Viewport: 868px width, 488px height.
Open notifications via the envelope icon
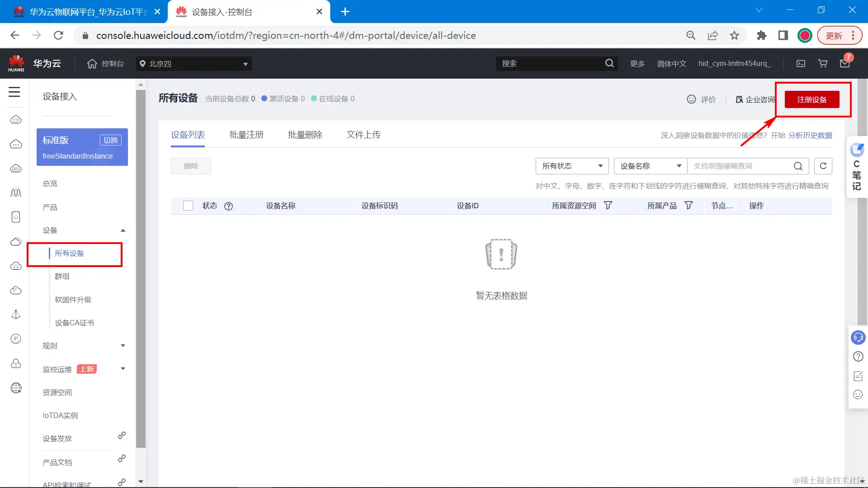click(844, 64)
